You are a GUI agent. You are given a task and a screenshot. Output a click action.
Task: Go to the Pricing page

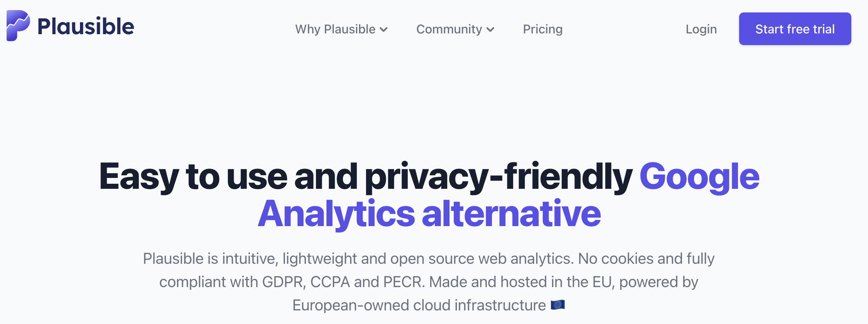[x=543, y=29]
